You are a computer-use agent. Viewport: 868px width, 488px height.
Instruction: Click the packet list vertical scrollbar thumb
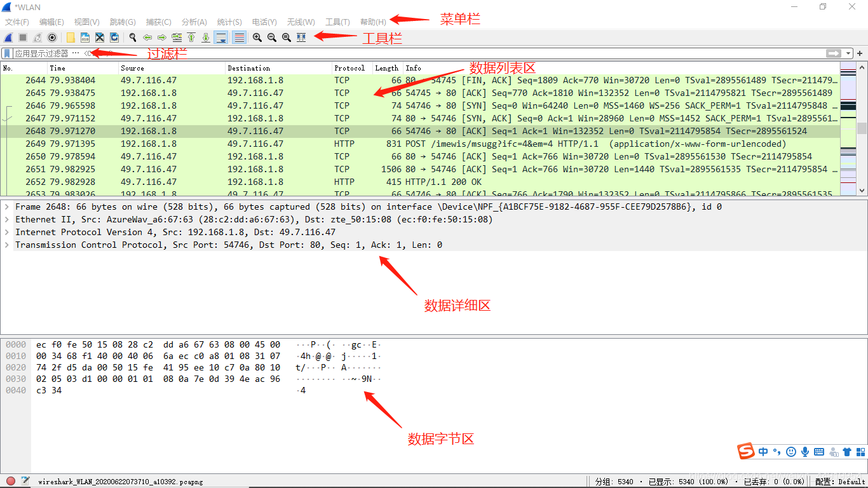coord(862,128)
